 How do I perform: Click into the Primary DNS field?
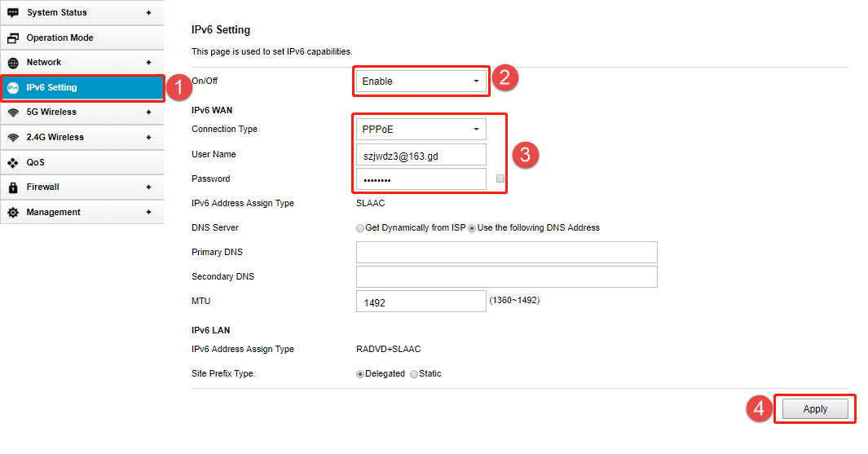506,253
